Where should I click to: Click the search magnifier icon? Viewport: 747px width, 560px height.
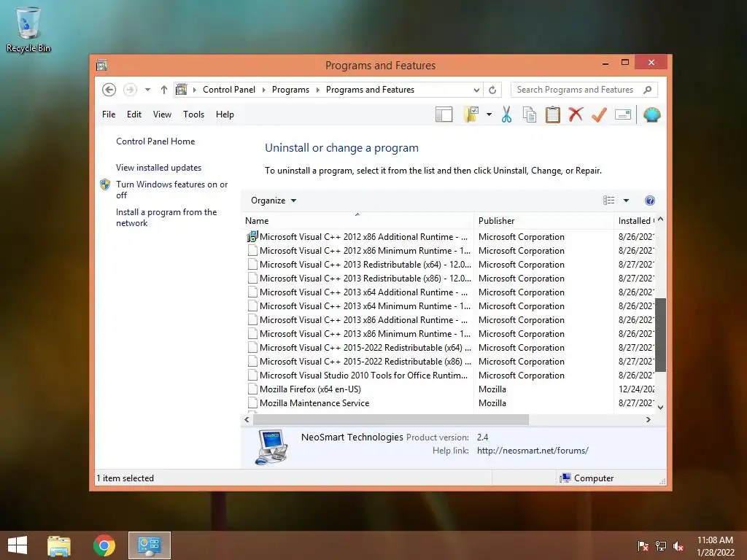(647, 90)
